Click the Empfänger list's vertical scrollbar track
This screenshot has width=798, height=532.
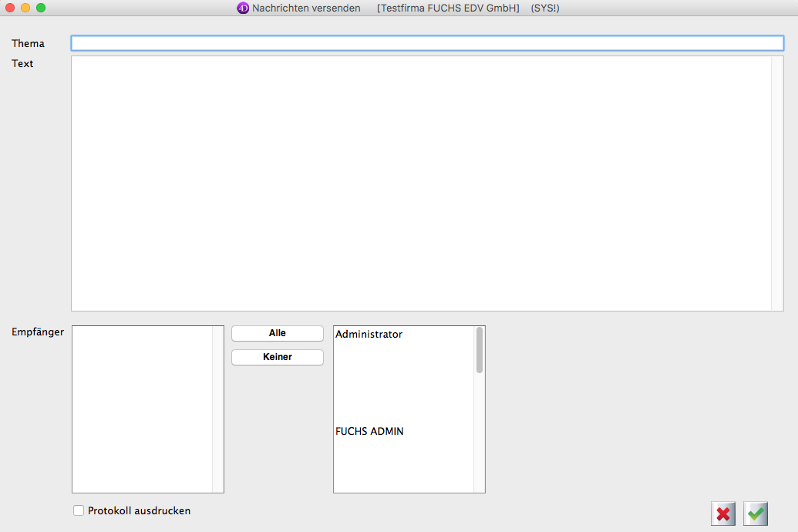(x=218, y=409)
